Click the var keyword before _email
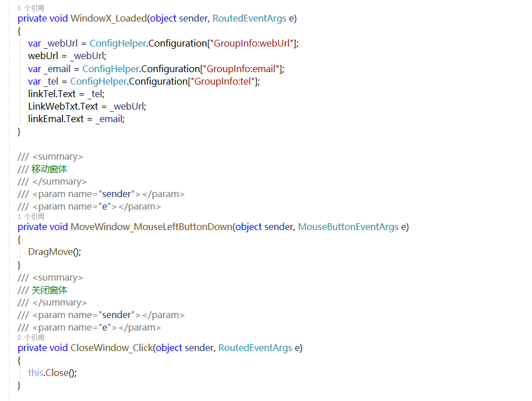The width and height of the screenshot is (532, 401). pyautogui.click(x=35, y=69)
